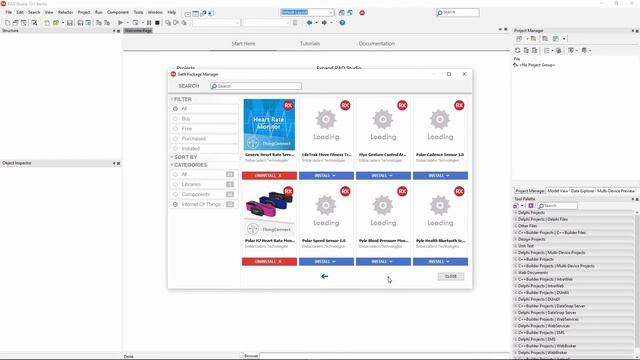Select the Buy filter radio button
This screenshot has width=640, height=360.
pyautogui.click(x=176, y=119)
